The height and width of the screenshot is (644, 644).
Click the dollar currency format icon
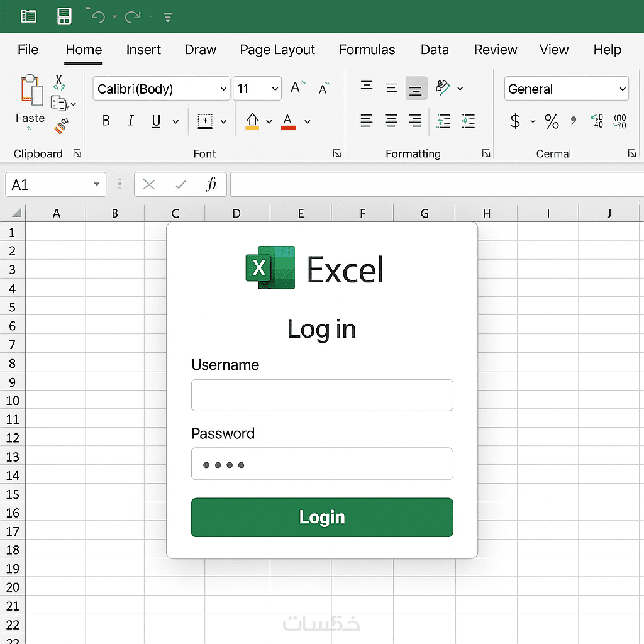(x=515, y=121)
